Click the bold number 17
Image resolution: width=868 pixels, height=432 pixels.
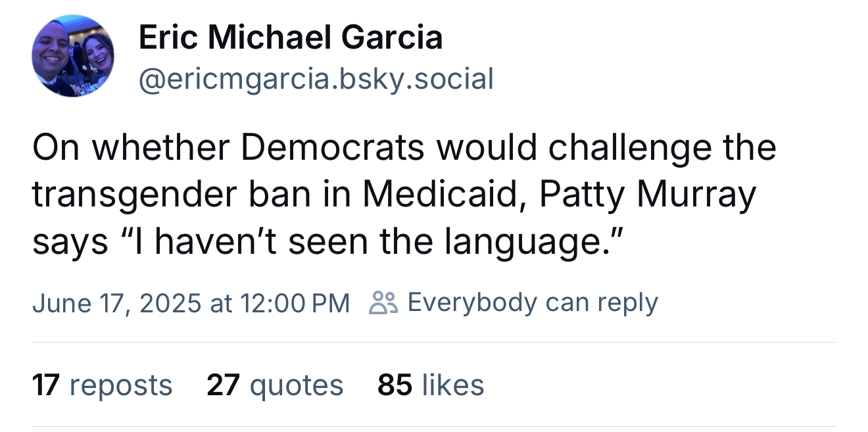click(46, 385)
